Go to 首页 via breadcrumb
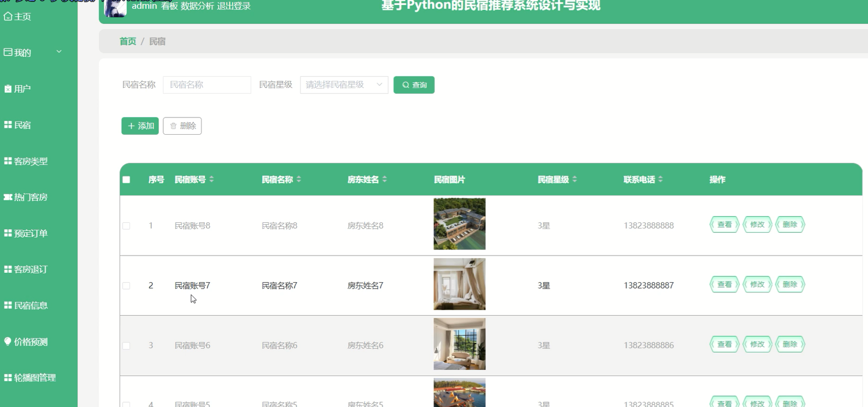Viewport: 868px width, 407px height. point(128,41)
